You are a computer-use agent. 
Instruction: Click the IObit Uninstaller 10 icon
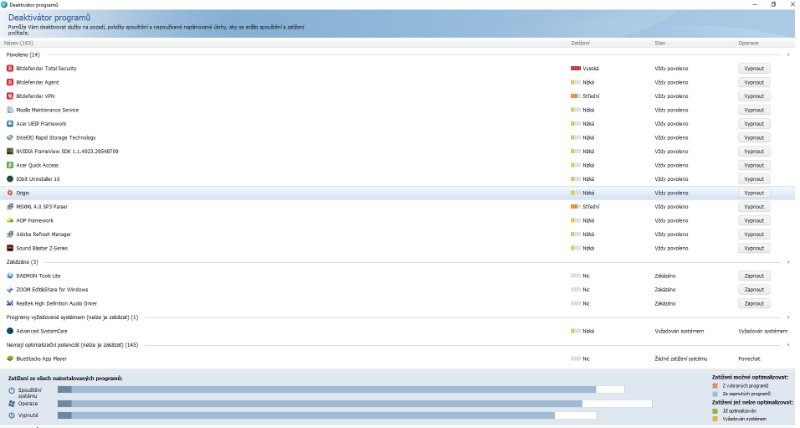[10, 179]
